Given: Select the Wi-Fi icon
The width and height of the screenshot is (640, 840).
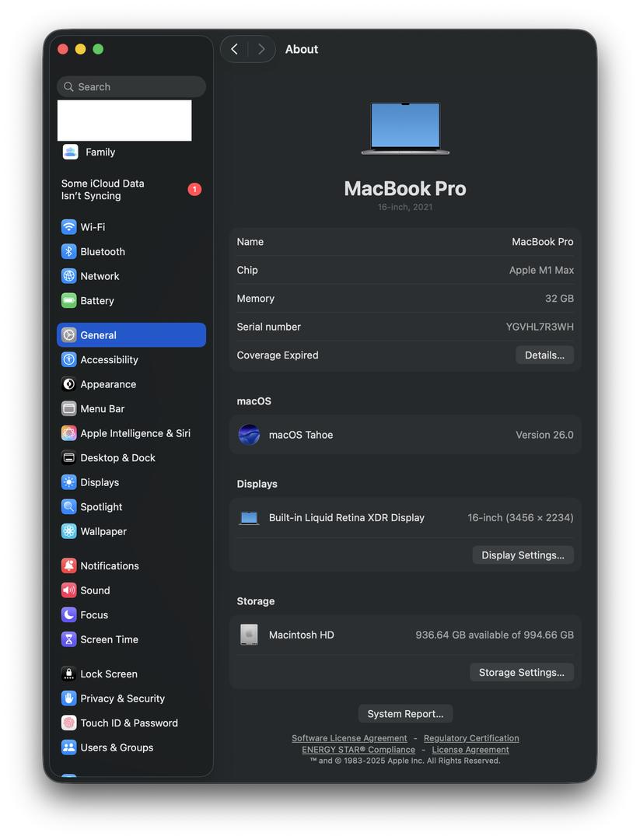Looking at the screenshot, I should 68,227.
